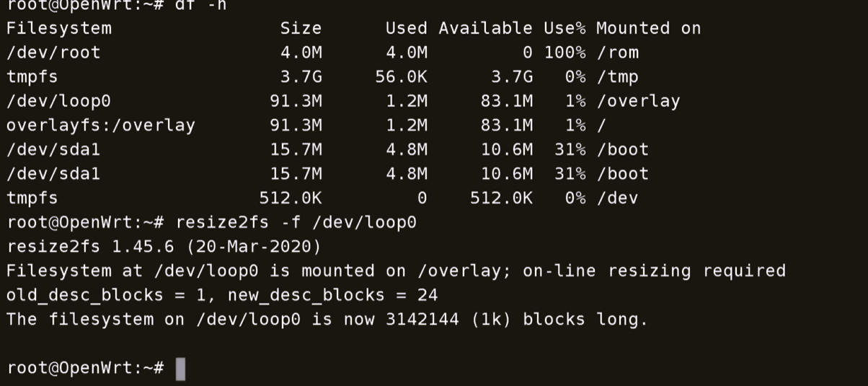
Task: Click the /rom mount point
Action: pyautogui.click(x=617, y=53)
